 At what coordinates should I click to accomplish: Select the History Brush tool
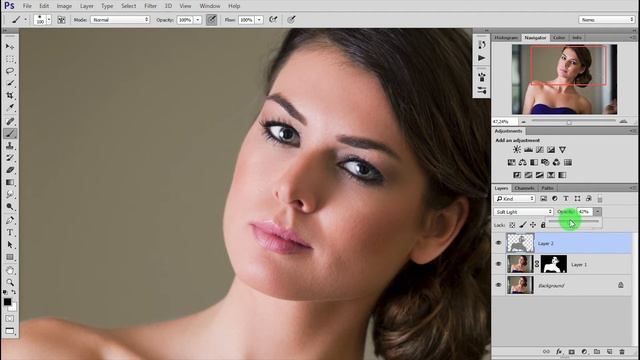coord(10,158)
